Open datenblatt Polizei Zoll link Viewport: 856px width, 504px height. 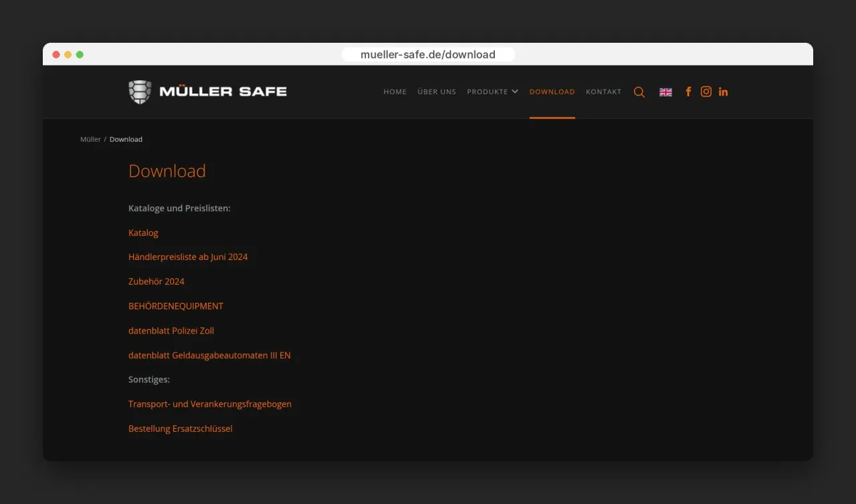[x=171, y=331]
